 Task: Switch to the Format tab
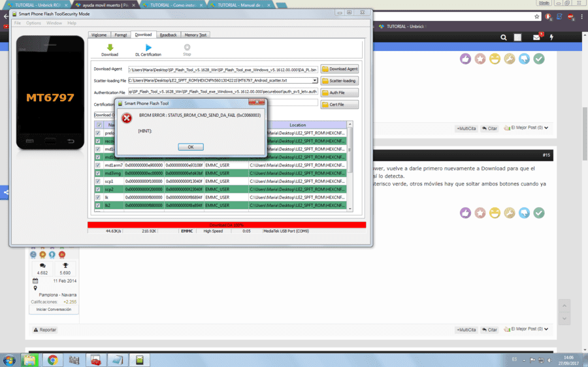click(121, 35)
